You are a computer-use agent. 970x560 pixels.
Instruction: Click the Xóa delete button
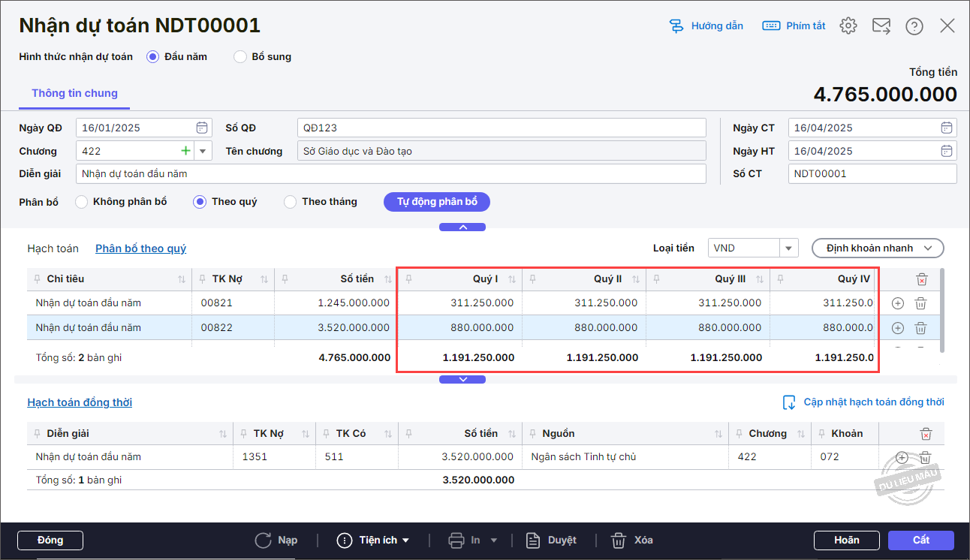[632, 540]
